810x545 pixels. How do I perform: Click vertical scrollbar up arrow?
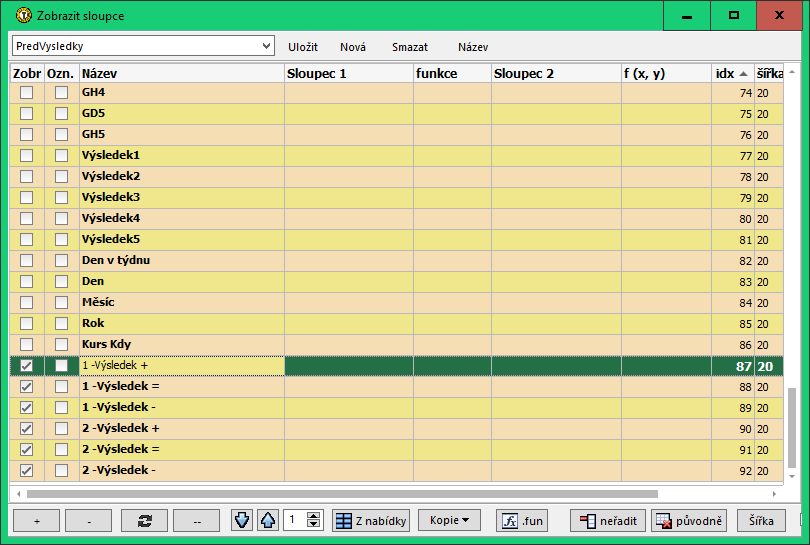(792, 72)
